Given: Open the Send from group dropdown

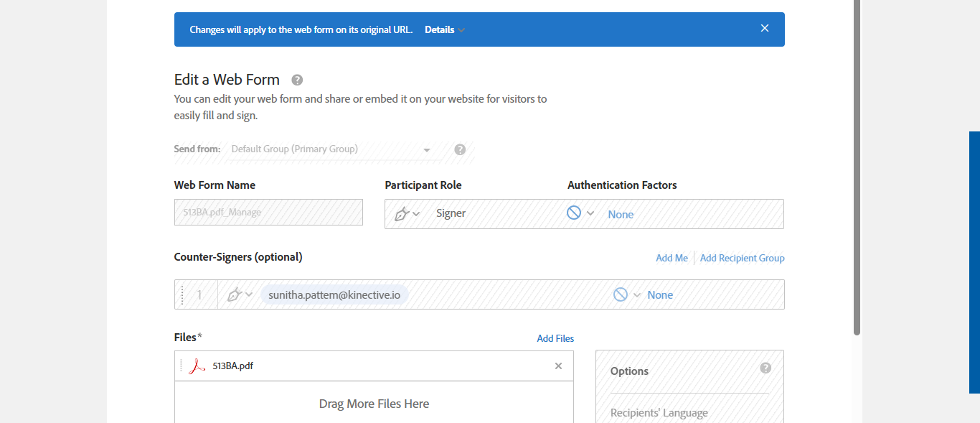Looking at the screenshot, I should click(427, 149).
